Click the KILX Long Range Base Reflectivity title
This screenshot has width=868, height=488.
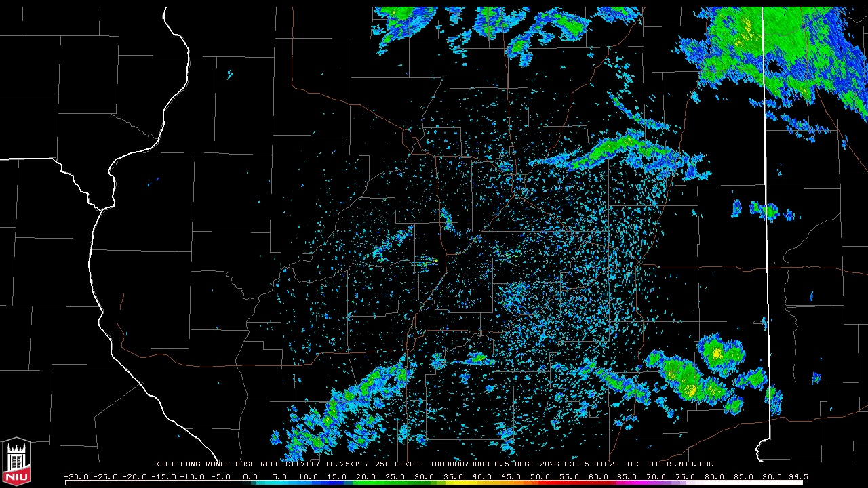(237, 464)
